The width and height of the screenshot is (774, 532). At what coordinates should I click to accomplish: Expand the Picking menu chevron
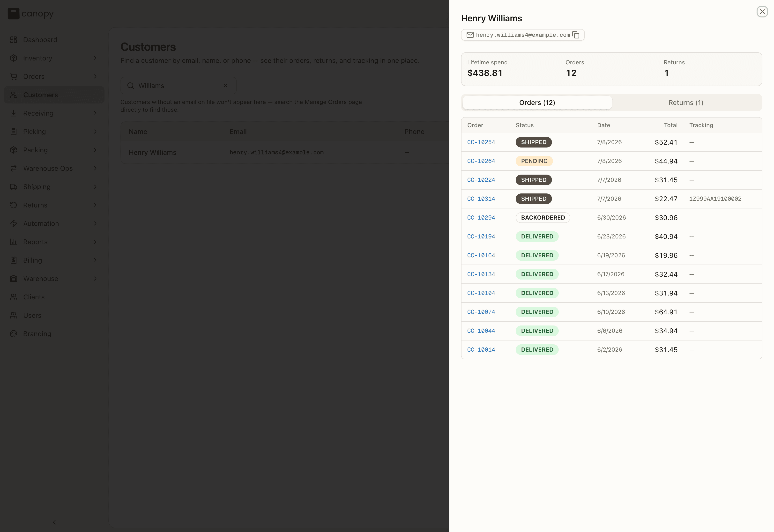point(95,132)
